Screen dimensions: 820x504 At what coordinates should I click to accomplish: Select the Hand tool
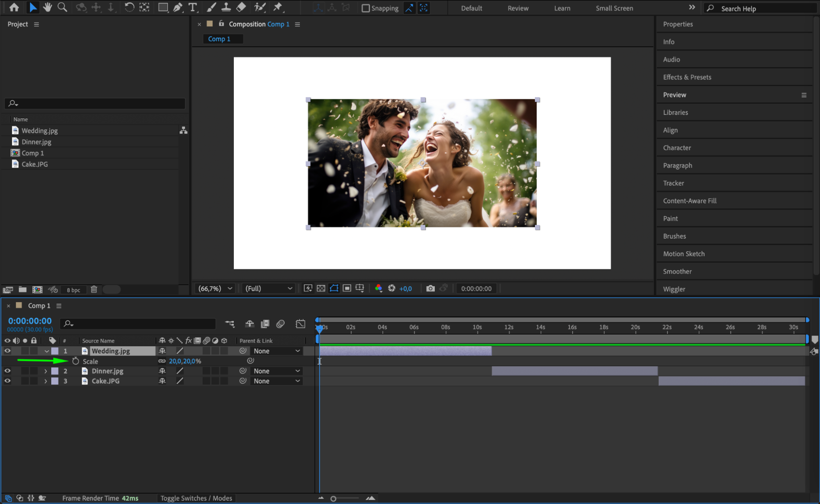click(48, 7)
